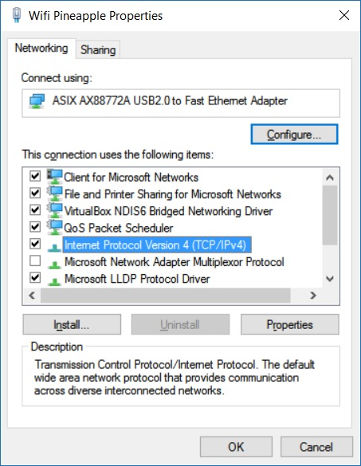Image resolution: width=361 pixels, height=466 pixels.
Task: Click the horizontal scroll right arrow
Action: [x=313, y=295]
